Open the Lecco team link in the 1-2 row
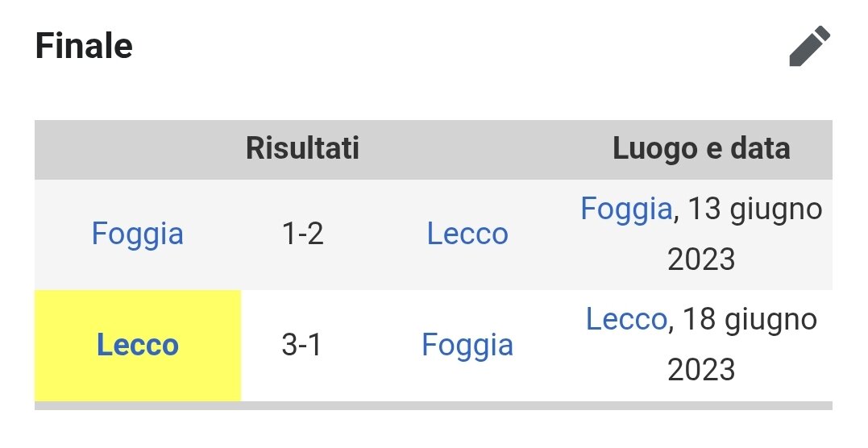 coord(467,234)
